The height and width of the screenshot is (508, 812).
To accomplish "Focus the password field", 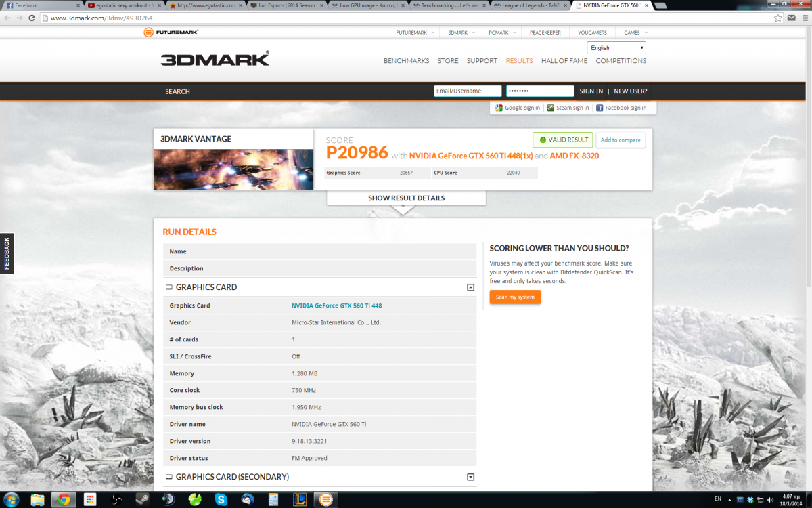I will tap(540, 91).
